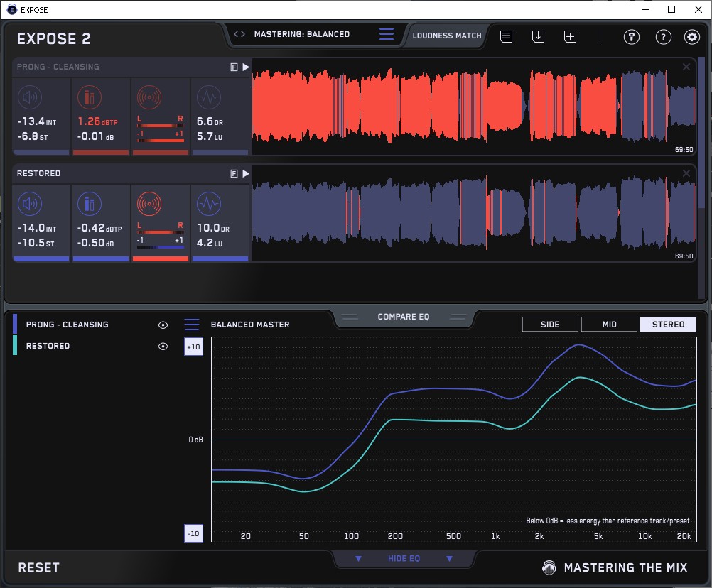Open the settings gear in the top bar
Screen dimensions: 712x588
(691, 37)
